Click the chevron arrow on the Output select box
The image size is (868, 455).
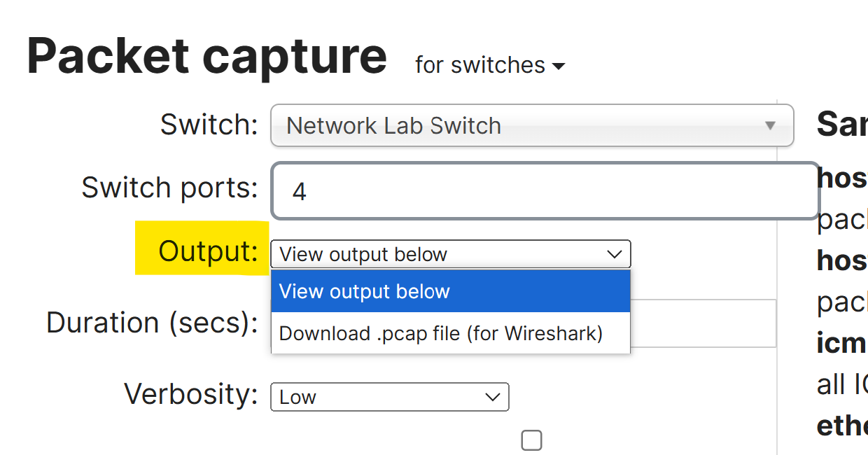click(614, 254)
